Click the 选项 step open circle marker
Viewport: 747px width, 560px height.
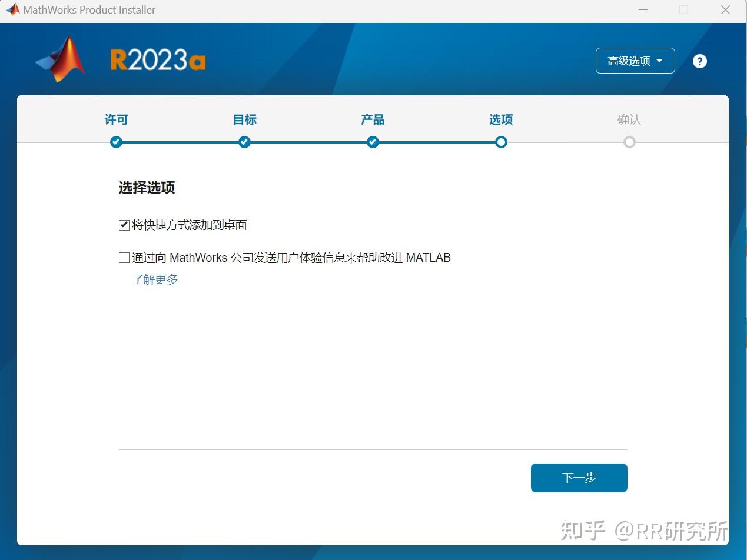[501, 142]
